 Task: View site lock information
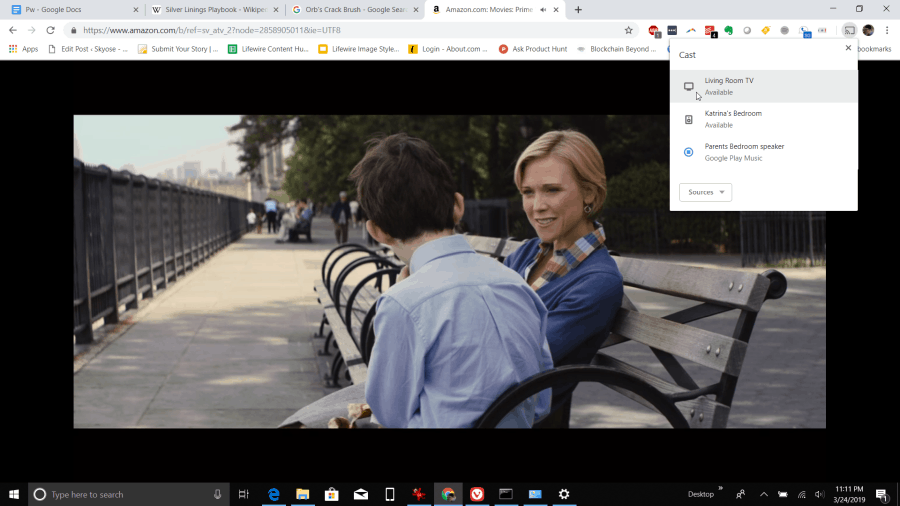pos(73,30)
